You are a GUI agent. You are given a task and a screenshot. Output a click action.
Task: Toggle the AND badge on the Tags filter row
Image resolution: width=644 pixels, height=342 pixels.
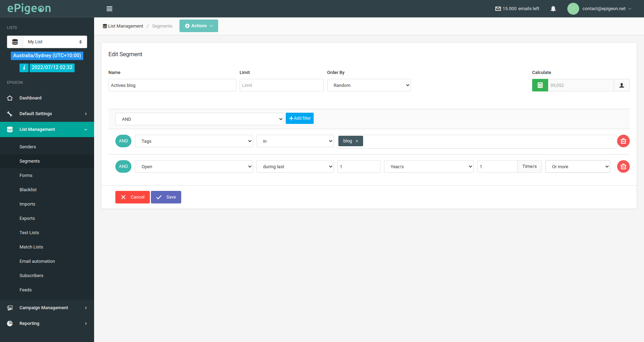pos(123,141)
